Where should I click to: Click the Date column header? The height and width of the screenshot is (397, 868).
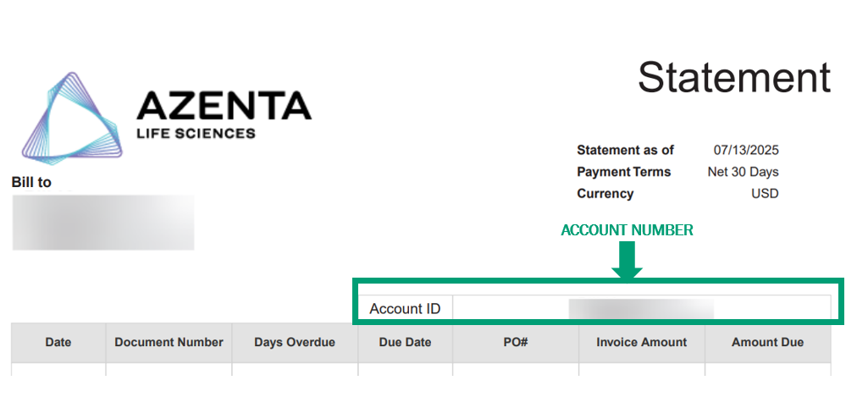tap(58, 342)
